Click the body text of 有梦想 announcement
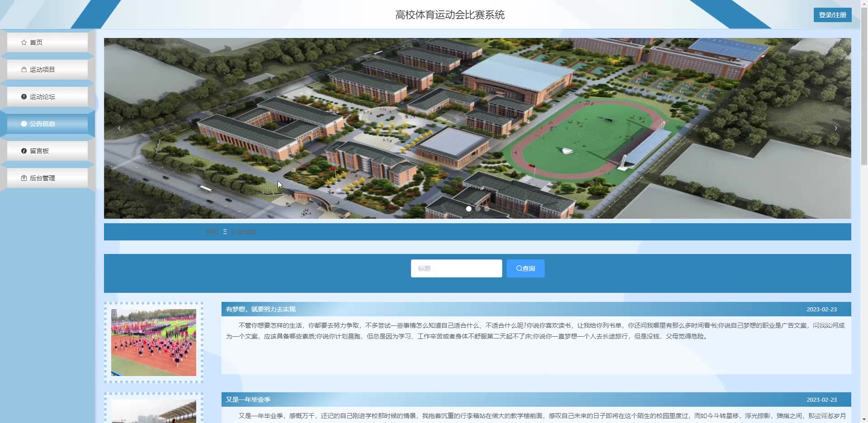Screen dimensions: 868x423 pyautogui.click(x=535, y=331)
